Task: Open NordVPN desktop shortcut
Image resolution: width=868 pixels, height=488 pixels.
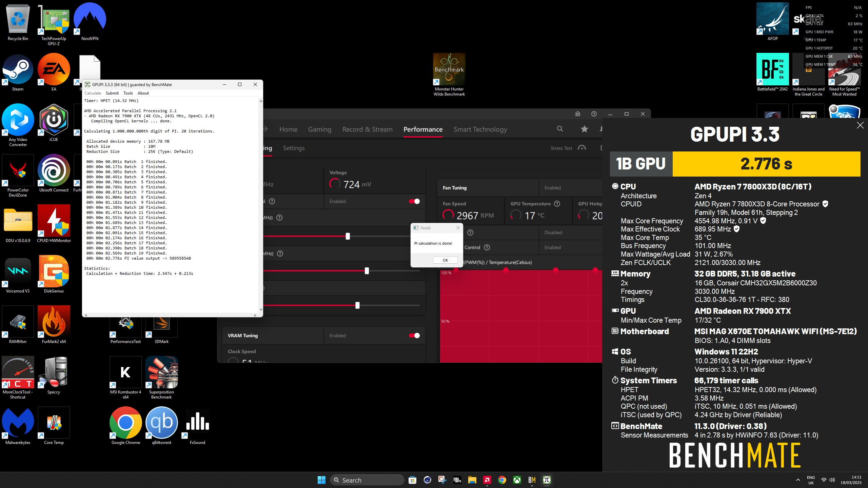Action: [90, 22]
